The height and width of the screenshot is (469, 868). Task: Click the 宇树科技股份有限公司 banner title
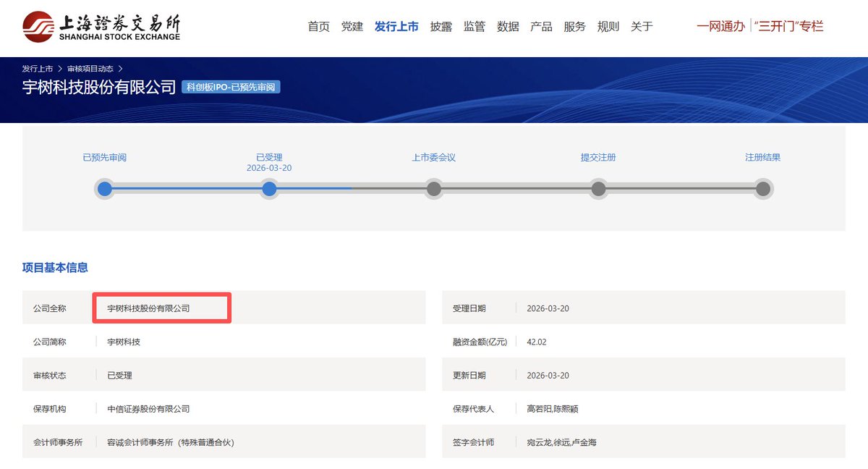point(99,88)
